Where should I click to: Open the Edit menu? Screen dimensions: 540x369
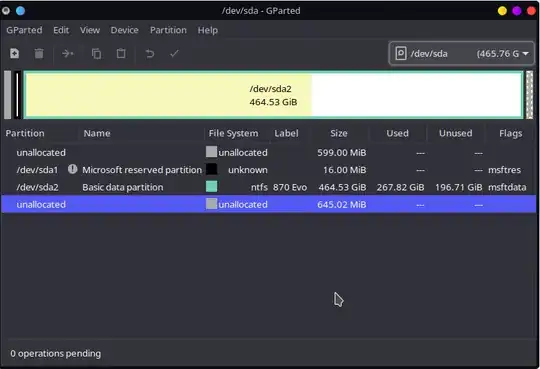(61, 30)
